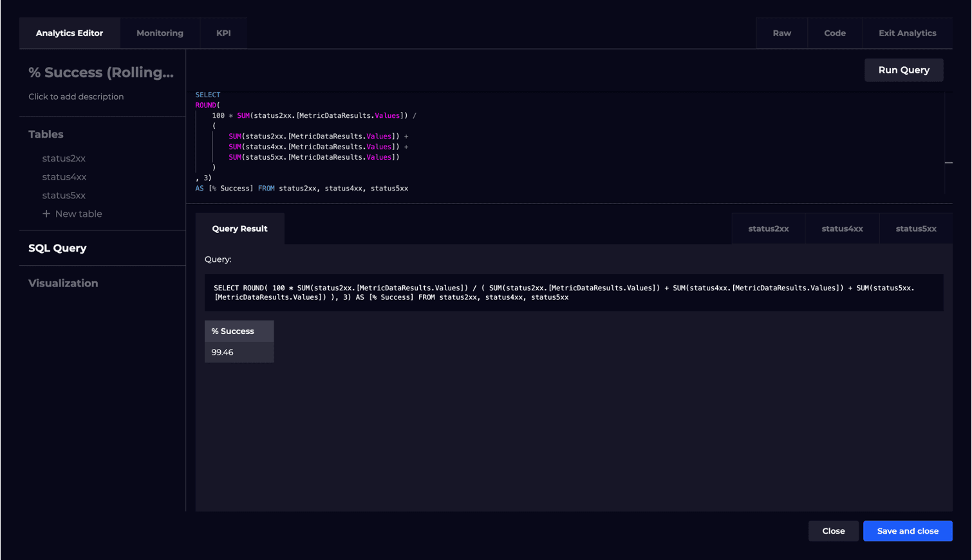Image resolution: width=972 pixels, height=560 pixels.
Task: Click the SUM(status5xx...) line in editor
Action: (314, 157)
